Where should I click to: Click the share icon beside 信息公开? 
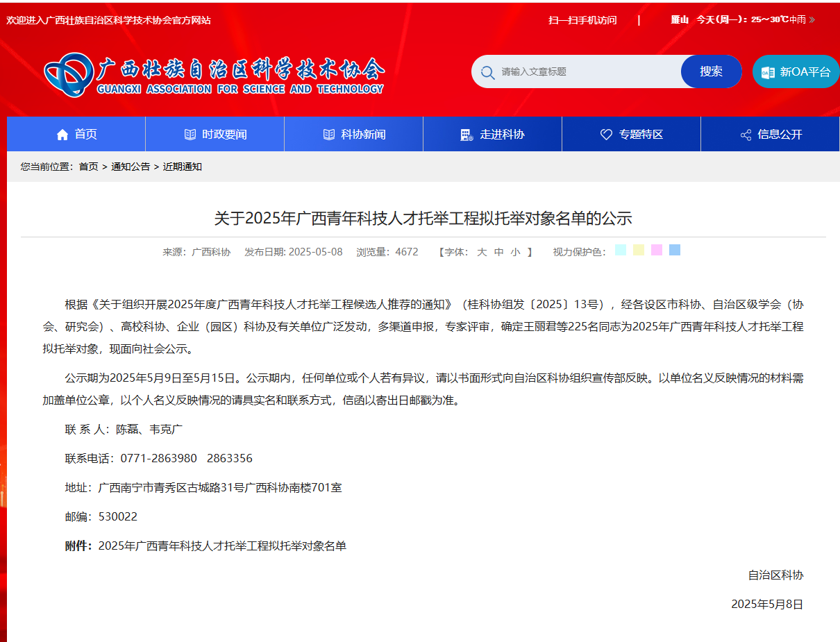pos(746,135)
